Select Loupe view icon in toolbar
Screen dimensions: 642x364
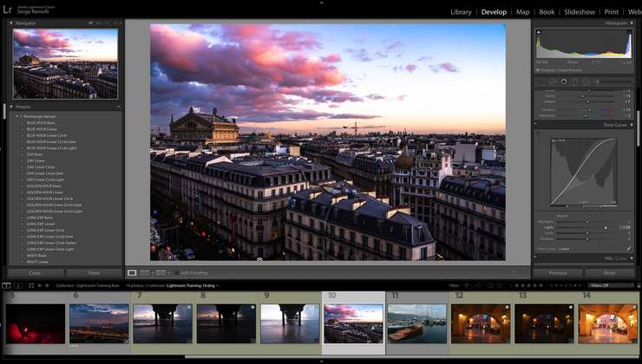click(x=132, y=273)
